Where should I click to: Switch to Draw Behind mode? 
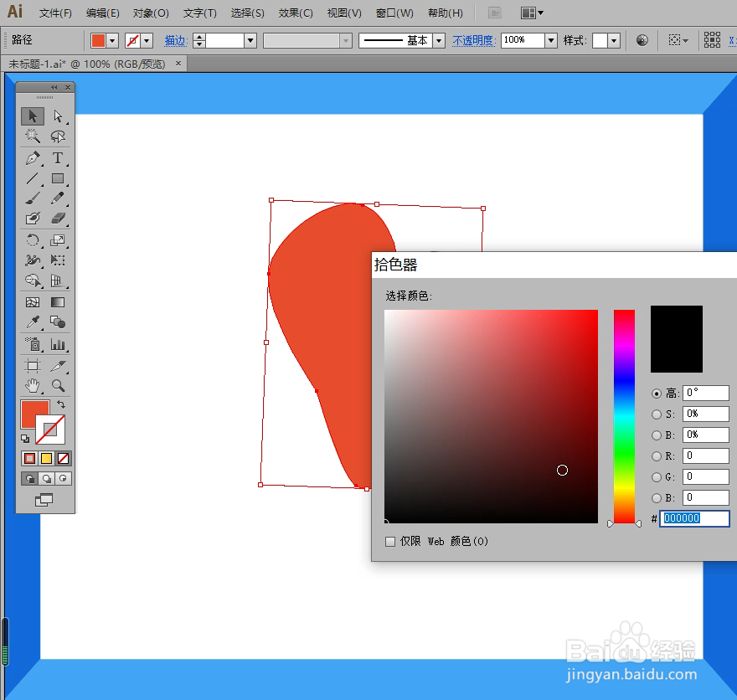click(46, 479)
